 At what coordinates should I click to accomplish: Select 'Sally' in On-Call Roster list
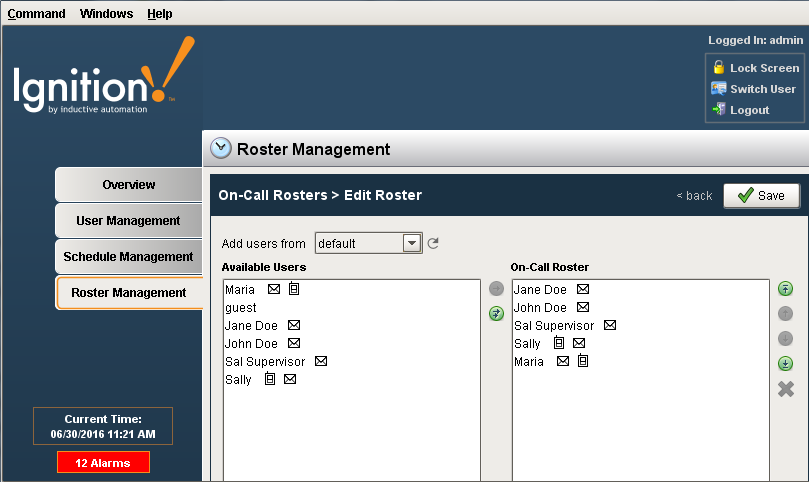527,344
